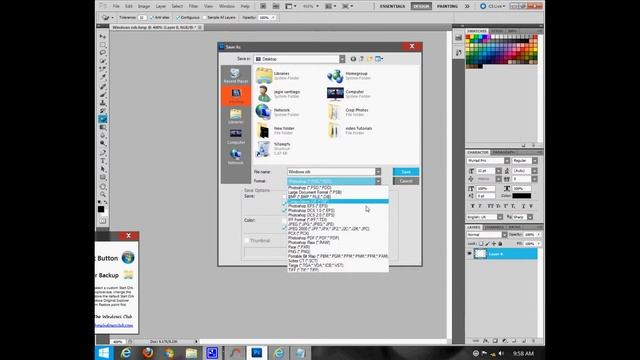Click the Tolerance value field
This screenshot has width=640, height=360.
pyautogui.click(x=142, y=18)
